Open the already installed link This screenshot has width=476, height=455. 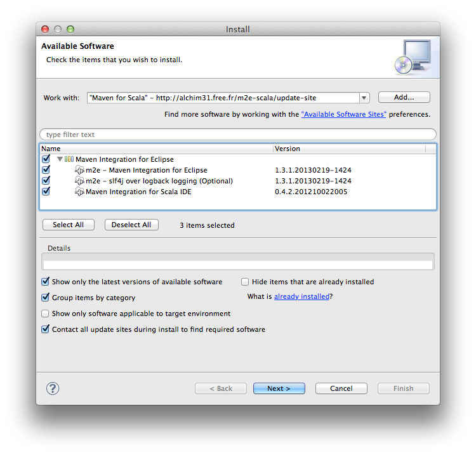click(301, 296)
